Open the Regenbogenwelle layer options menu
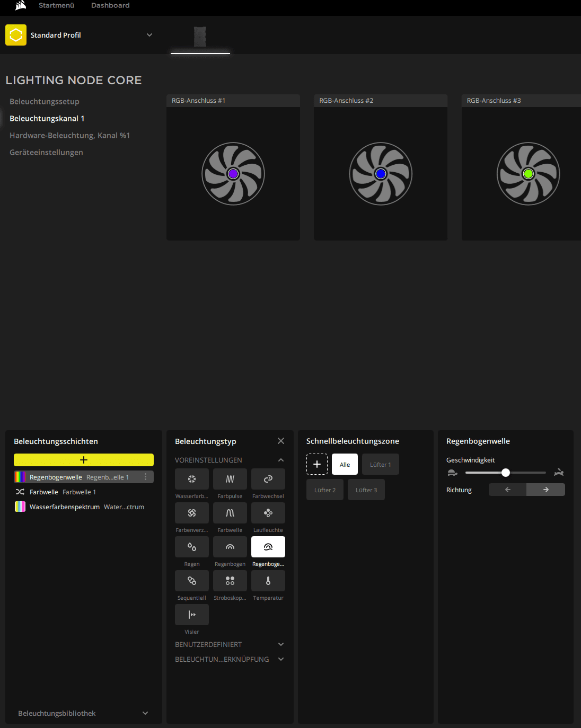 tap(146, 477)
